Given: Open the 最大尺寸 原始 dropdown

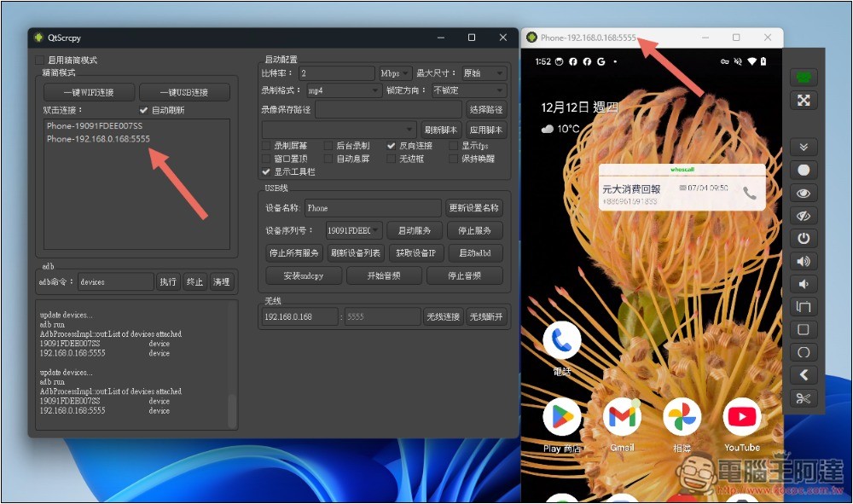Looking at the screenshot, I should pos(485,72).
